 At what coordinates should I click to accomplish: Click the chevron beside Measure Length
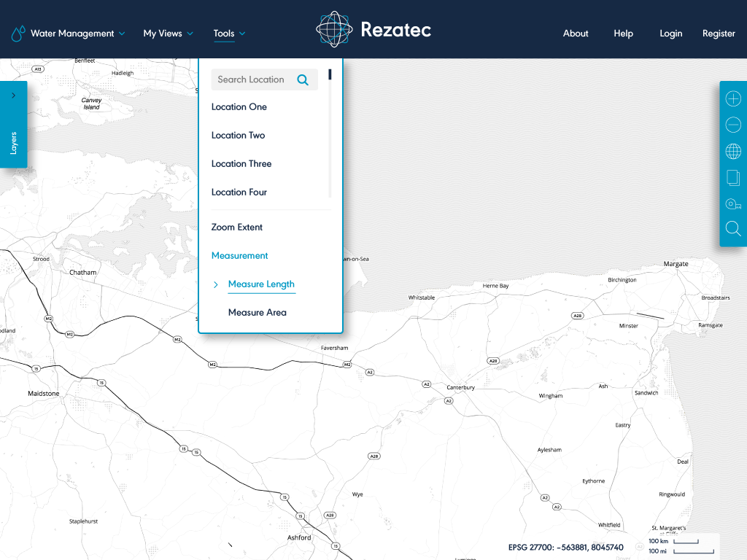coord(216,284)
